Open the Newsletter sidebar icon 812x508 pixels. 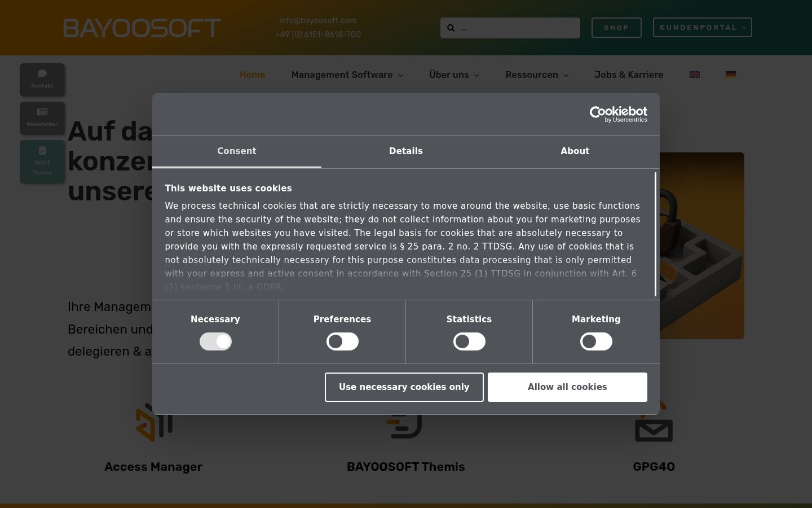point(42,112)
